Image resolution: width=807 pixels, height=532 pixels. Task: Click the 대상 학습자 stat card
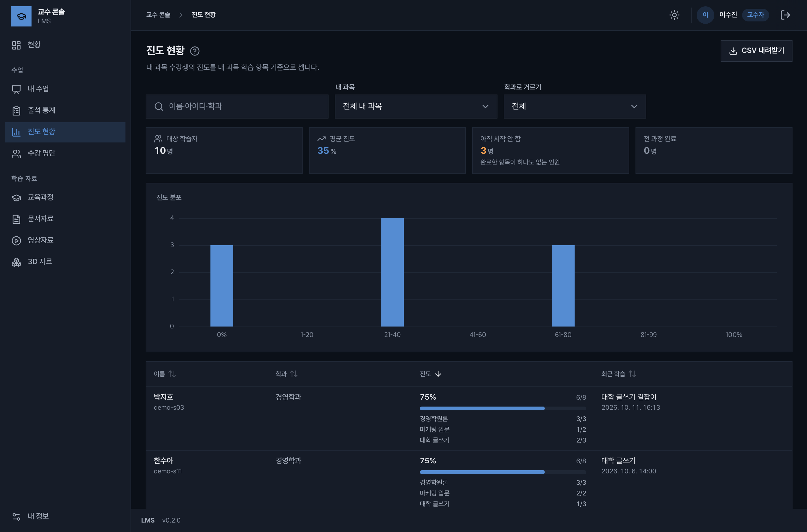224,151
